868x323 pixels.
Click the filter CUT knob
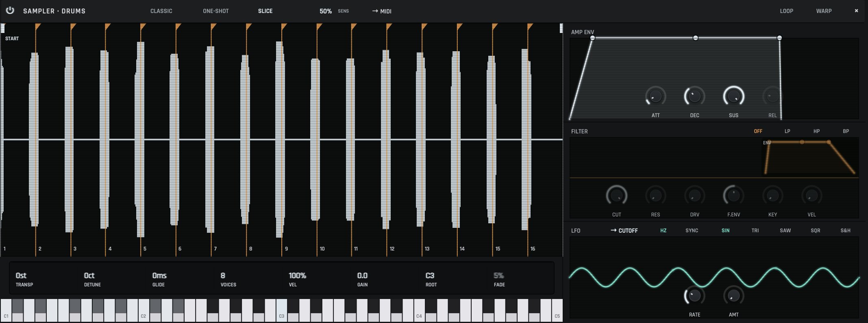616,196
